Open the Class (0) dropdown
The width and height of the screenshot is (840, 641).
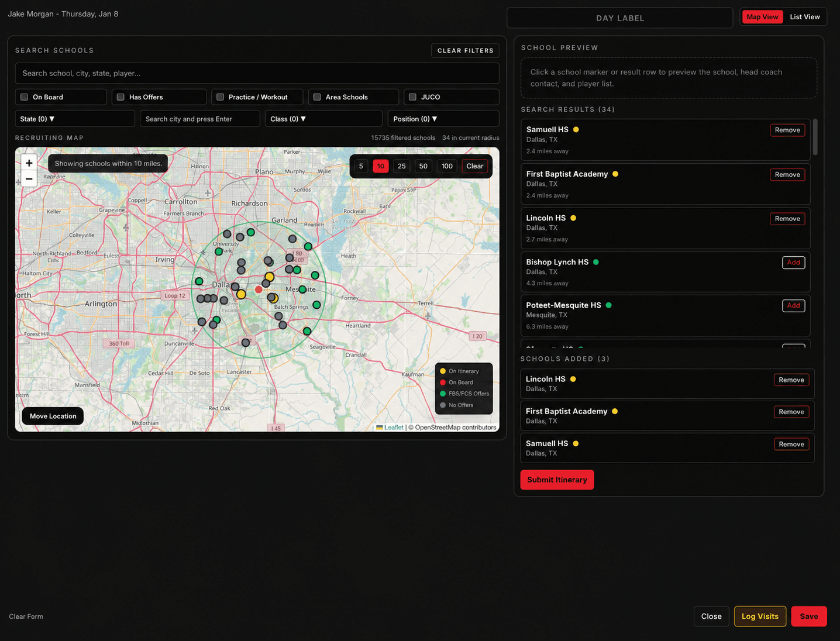click(323, 119)
